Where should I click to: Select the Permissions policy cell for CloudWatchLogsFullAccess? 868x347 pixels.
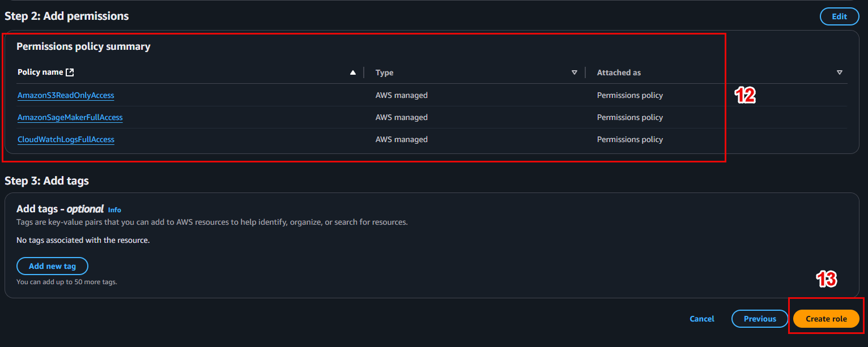pos(630,139)
